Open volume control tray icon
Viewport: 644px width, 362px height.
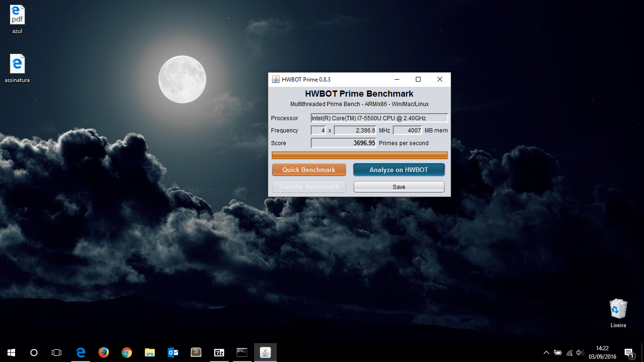[580, 353]
